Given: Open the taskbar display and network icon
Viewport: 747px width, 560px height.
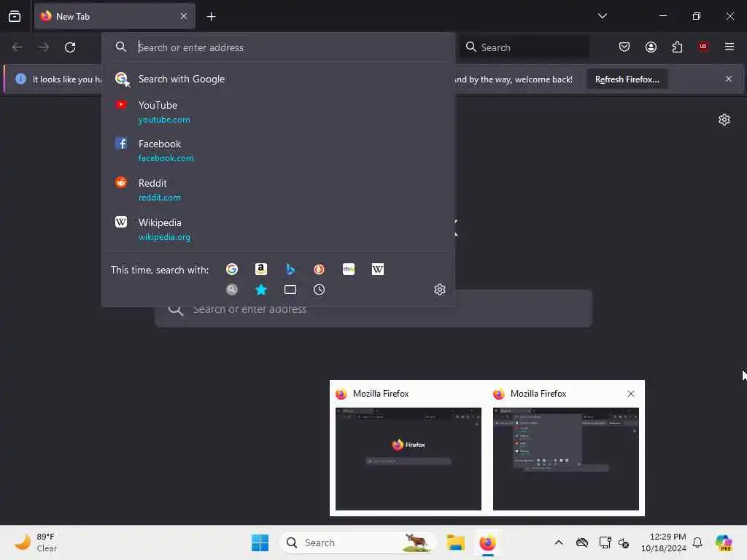Looking at the screenshot, I should tap(605, 542).
